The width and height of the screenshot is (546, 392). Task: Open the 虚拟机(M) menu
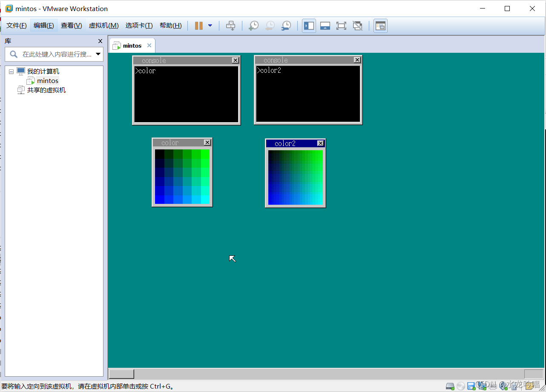click(103, 26)
